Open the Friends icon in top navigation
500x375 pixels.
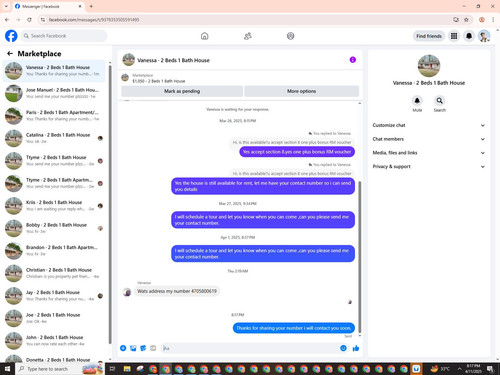[x=248, y=36]
